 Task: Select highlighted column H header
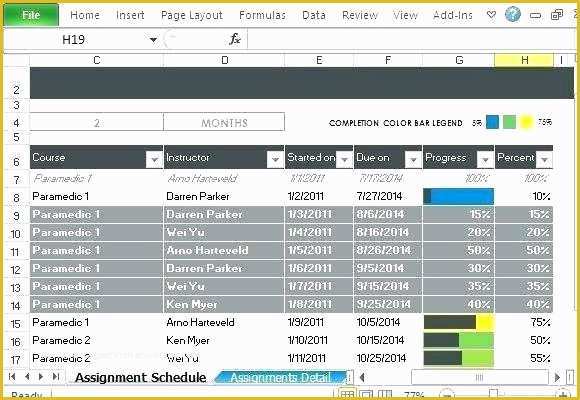(x=524, y=60)
